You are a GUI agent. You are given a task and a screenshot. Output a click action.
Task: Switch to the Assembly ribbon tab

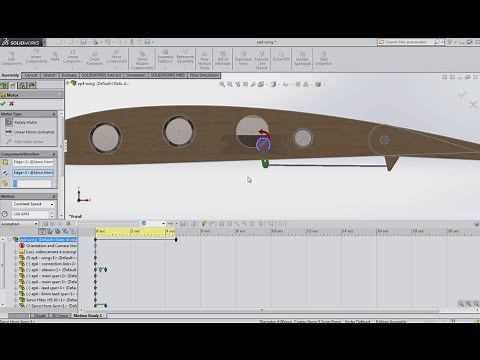(10, 75)
